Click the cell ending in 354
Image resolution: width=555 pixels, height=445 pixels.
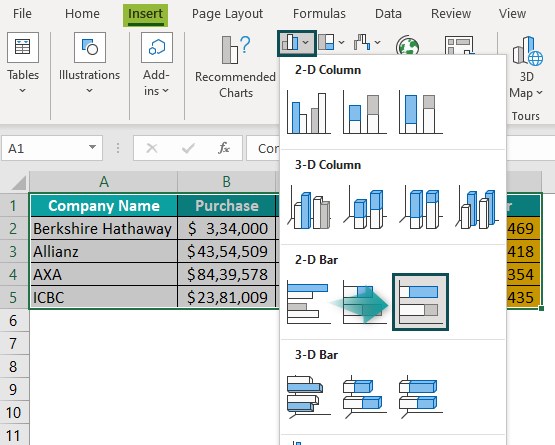523,274
